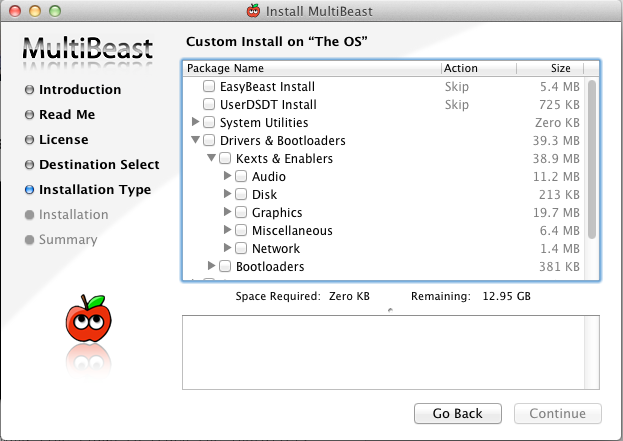The height and width of the screenshot is (441, 623).
Task: Expand the Miscellaneous category
Action: pos(227,229)
